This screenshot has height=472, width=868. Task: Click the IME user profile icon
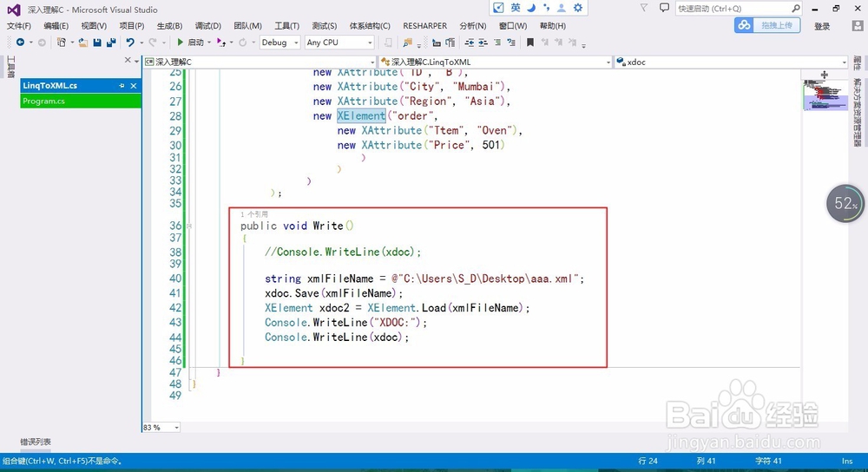tap(562, 7)
